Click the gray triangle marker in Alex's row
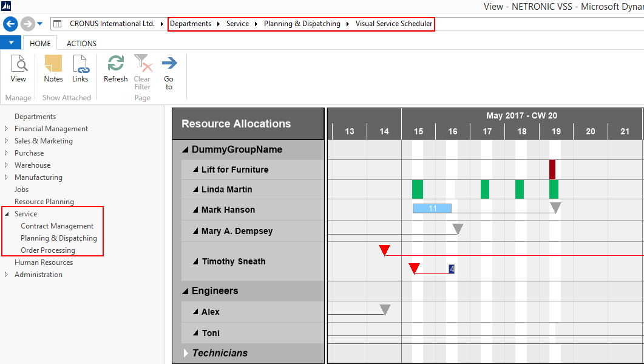Image resolution: width=644 pixels, height=364 pixels. pyautogui.click(x=385, y=309)
